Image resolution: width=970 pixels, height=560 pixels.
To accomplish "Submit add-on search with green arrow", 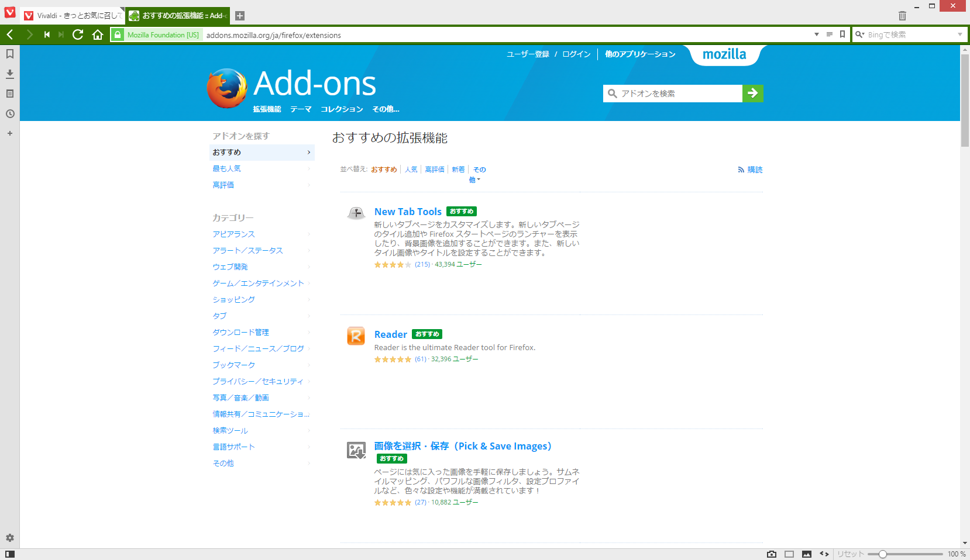I will tap(753, 94).
